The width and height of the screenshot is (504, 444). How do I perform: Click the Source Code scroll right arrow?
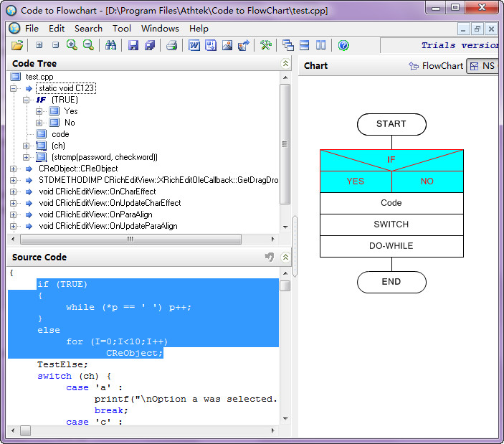(x=273, y=430)
